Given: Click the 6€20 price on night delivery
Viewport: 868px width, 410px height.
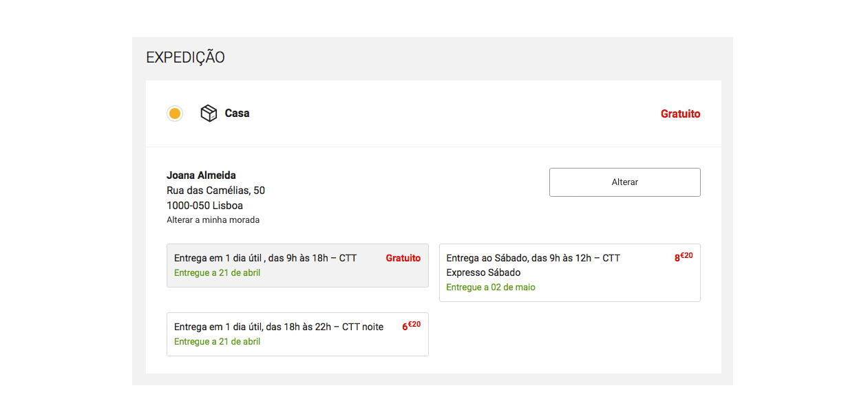Looking at the screenshot, I should click(411, 326).
